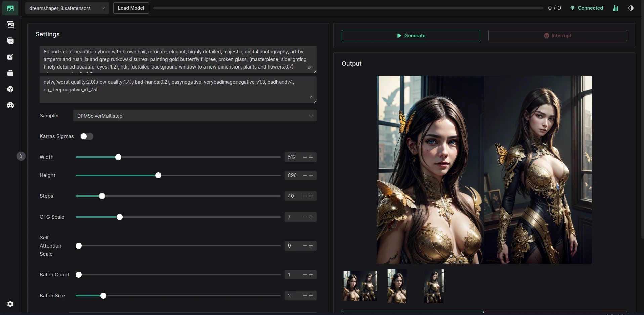Toggle the theme contrast icon top right

(631, 8)
